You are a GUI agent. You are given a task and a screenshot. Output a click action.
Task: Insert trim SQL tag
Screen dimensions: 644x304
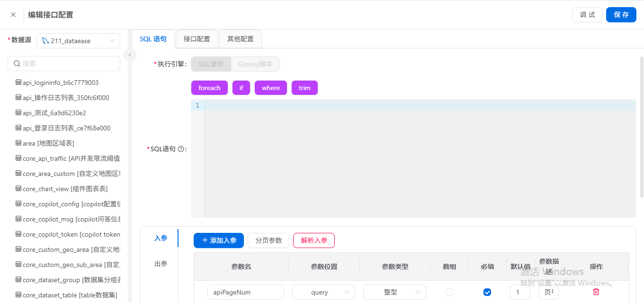(304, 88)
